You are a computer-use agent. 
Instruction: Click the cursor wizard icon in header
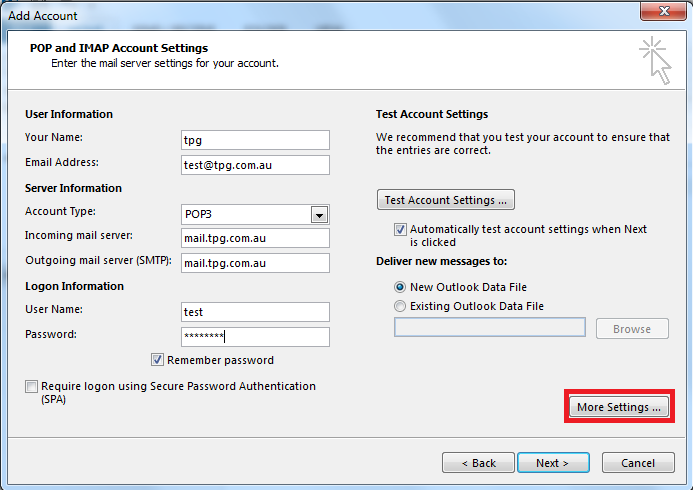coord(655,61)
